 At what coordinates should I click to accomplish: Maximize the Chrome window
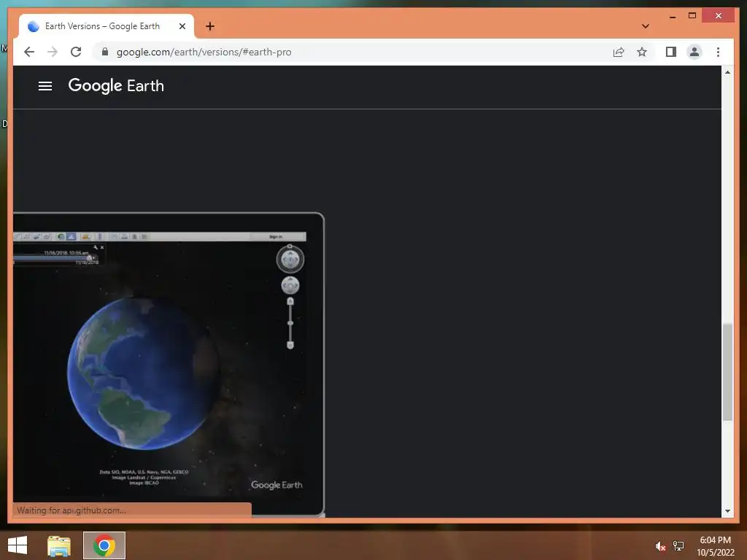point(692,16)
